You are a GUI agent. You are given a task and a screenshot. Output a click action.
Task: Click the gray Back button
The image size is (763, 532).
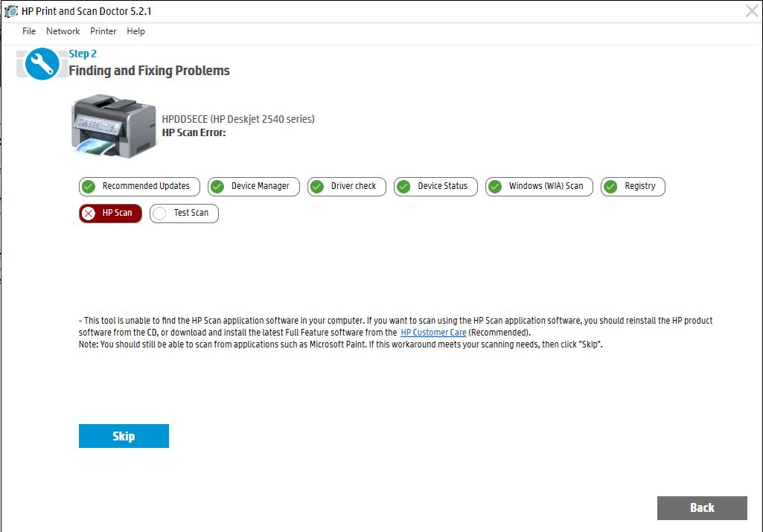click(702, 507)
